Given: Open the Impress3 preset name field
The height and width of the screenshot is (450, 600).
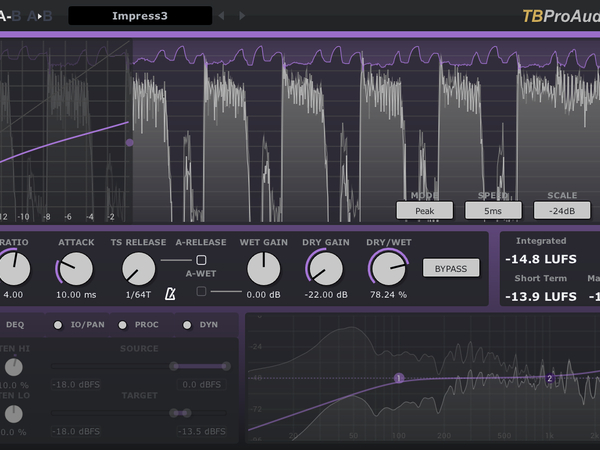Looking at the screenshot, I should coord(140,16).
